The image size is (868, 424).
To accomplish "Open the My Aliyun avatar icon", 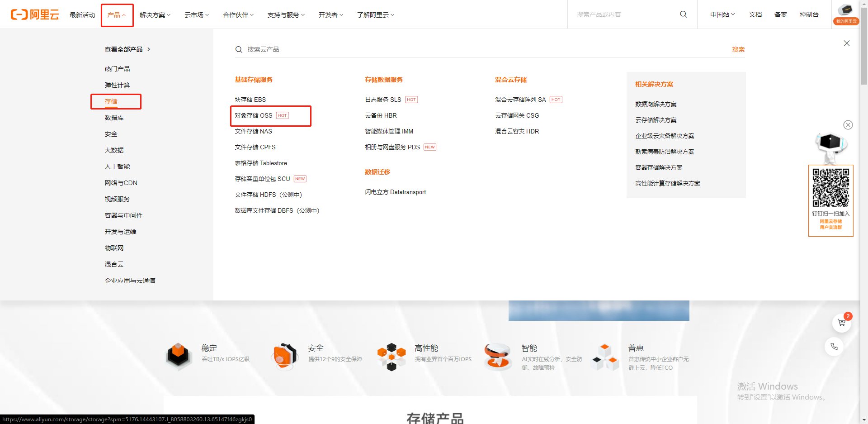I will click(x=846, y=14).
